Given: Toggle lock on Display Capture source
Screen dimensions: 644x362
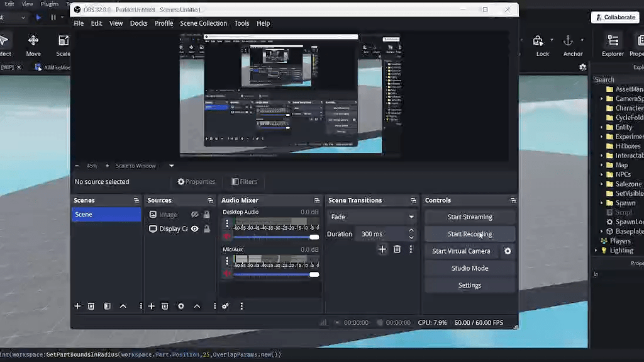Looking at the screenshot, I should click(206, 229).
